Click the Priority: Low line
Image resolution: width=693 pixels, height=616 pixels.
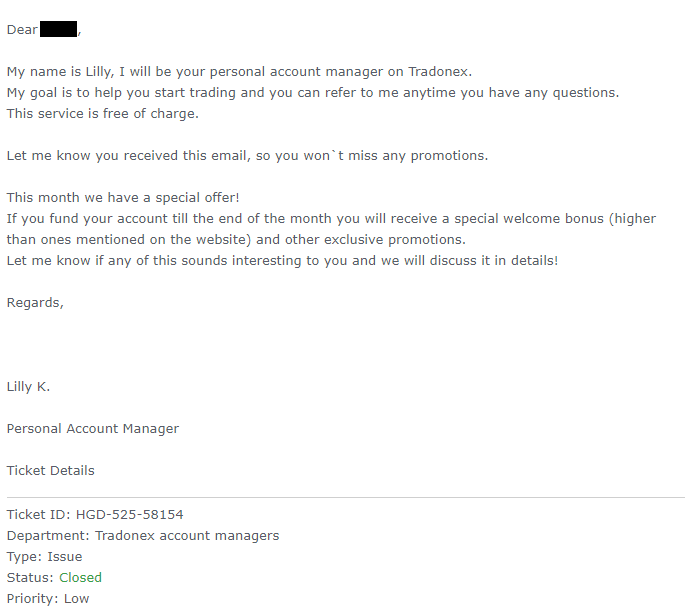(x=48, y=598)
